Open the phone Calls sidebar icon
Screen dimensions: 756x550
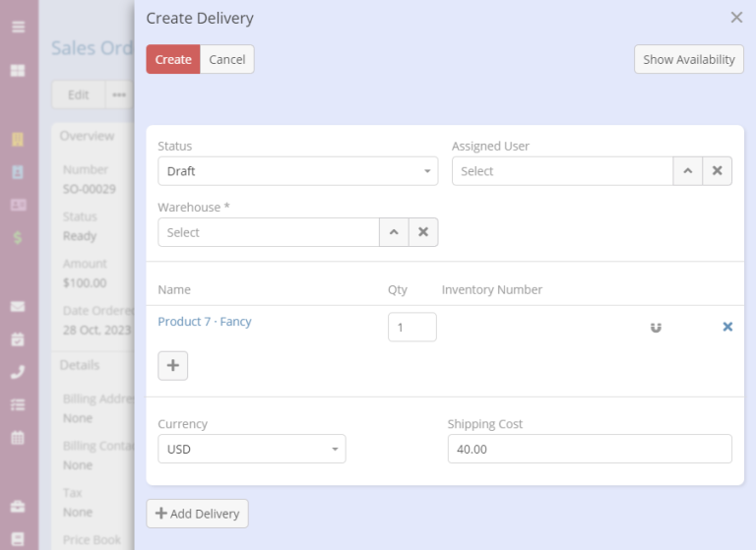coord(18,372)
